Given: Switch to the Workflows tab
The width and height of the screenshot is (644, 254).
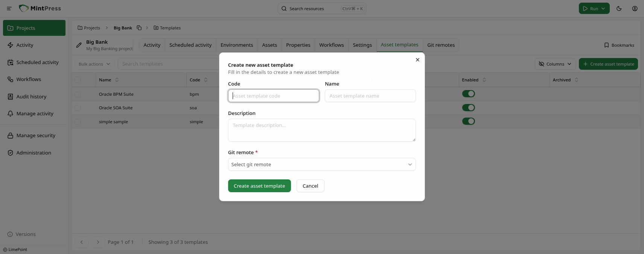Looking at the screenshot, I should coord(332,45).
